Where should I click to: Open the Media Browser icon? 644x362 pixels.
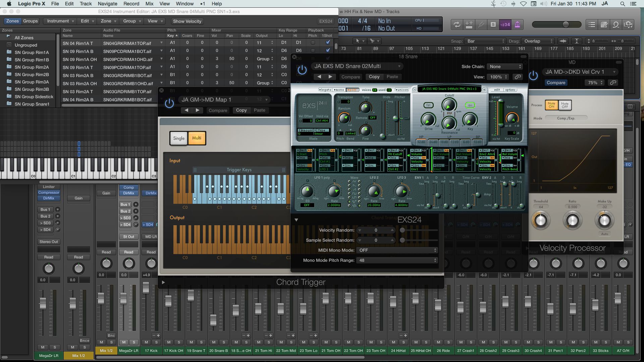click(x=628, y=24)
